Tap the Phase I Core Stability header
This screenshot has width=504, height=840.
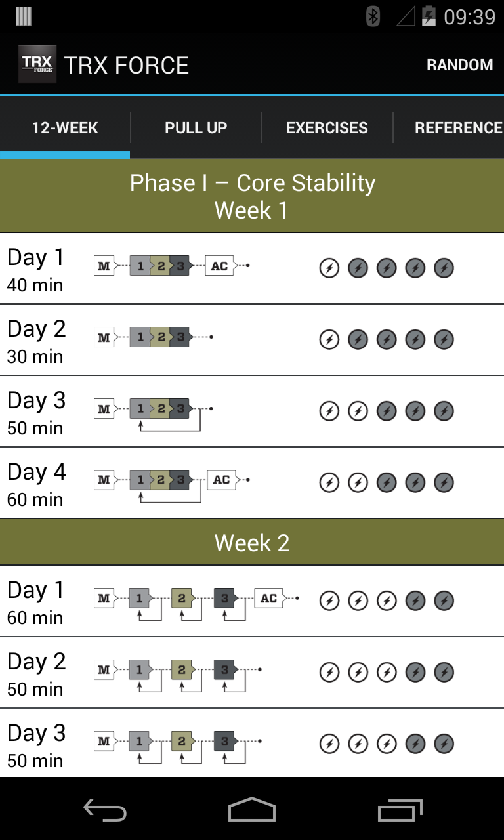coord(252,196)
